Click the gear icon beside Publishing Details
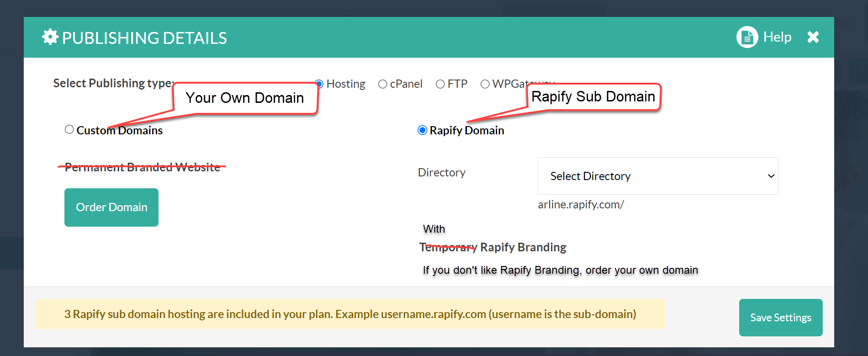Image resolution: width=868 pixels, height=356 pixels. 50,37
